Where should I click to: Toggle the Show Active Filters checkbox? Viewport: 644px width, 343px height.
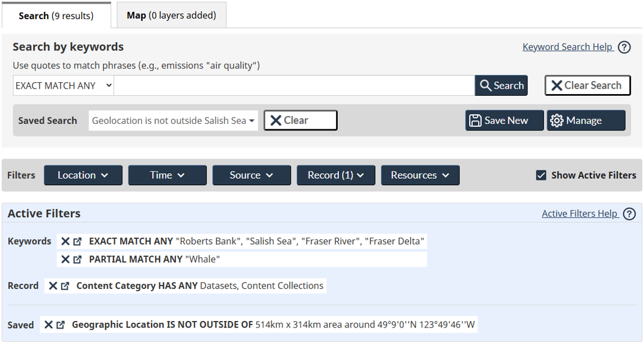[541, 175]
